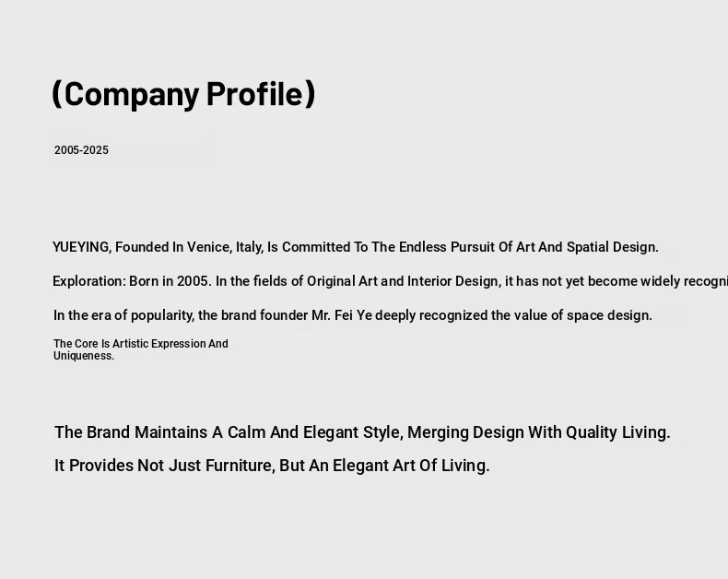Place cursor on the word 'YUEYING'

81,247
